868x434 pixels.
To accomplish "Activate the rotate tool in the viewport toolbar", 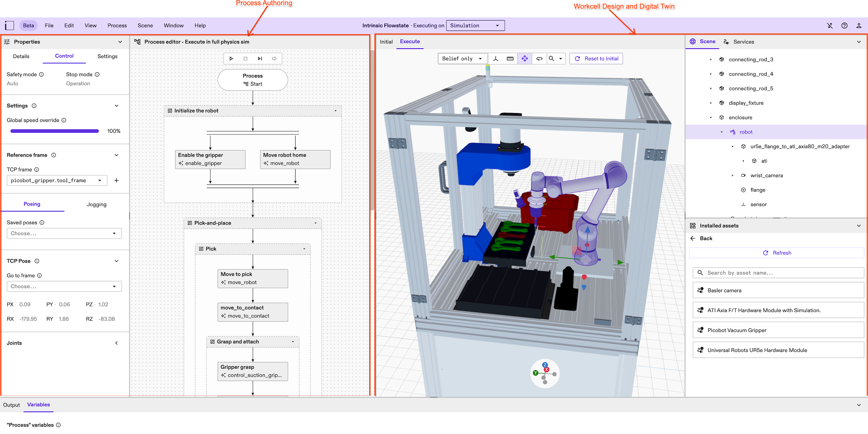I will pyautogui.click(x=539, y=58).
